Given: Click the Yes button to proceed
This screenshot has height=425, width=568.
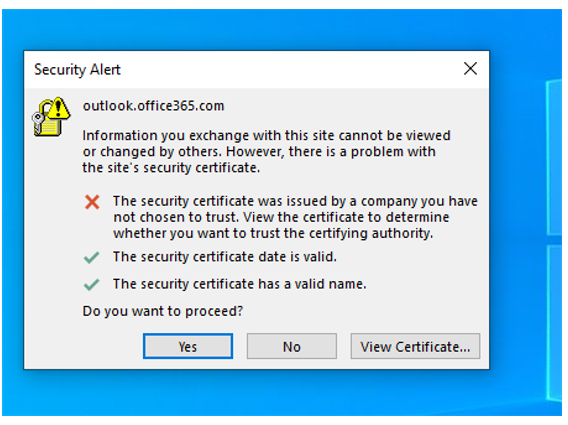Looking at the screenshot, I should click(x=188, y=346).
